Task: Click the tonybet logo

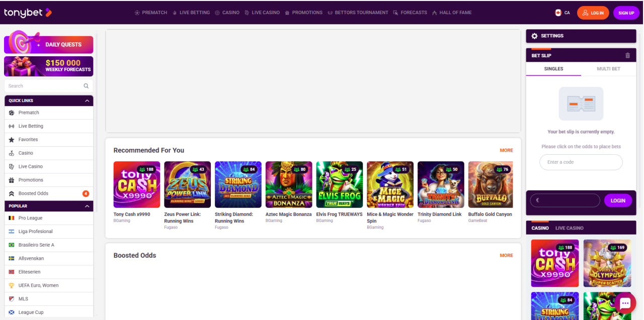Action: 28,13
